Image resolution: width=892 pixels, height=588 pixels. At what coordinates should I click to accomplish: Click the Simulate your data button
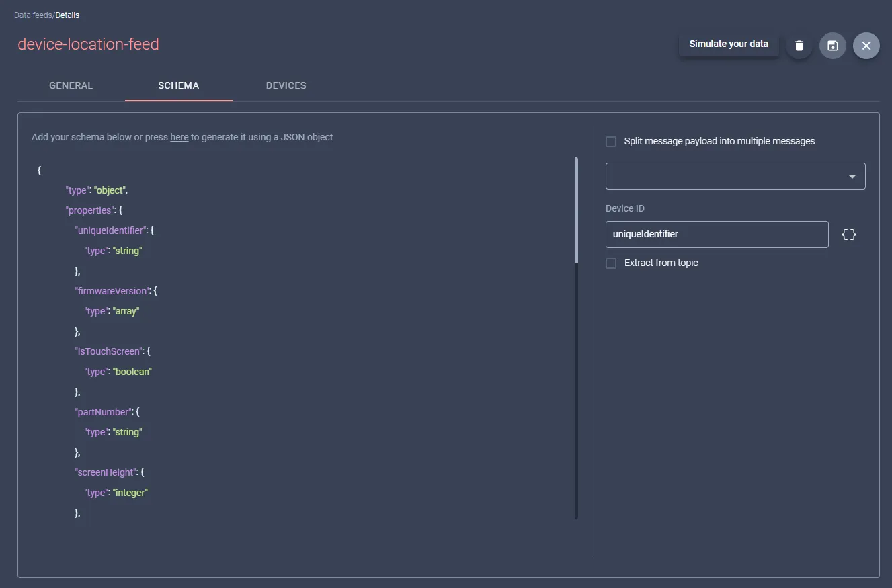729,44
